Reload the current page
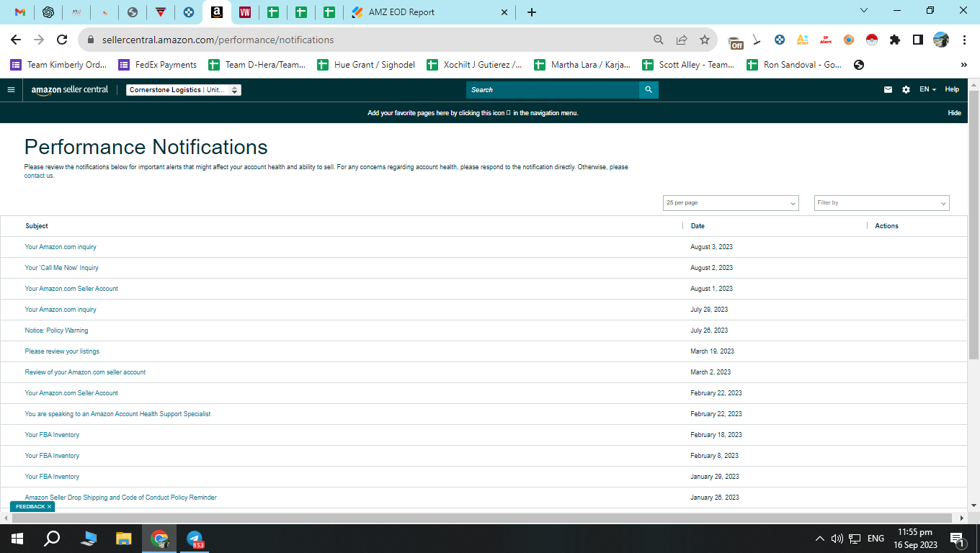 click(62, 40)
